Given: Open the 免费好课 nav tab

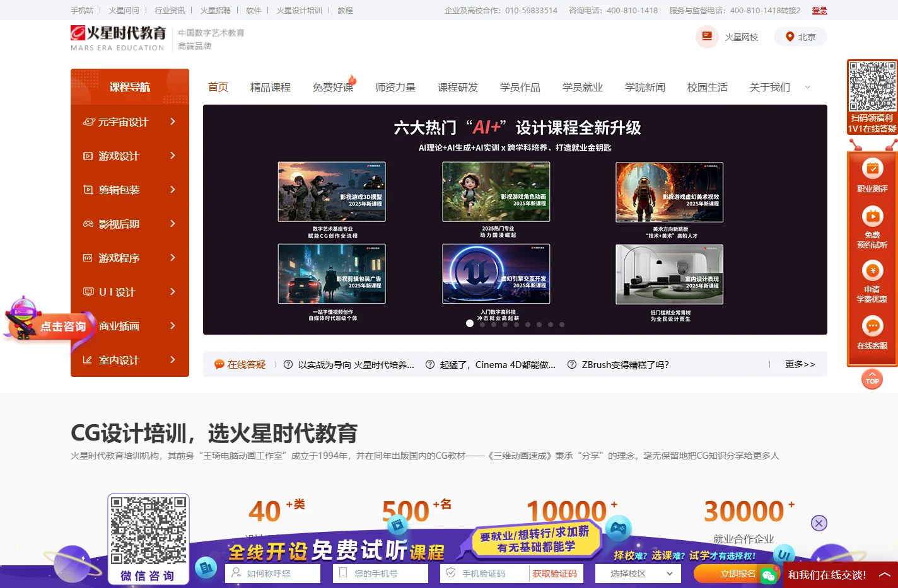Looking at the screenshot, I should click(x=333, y=87).
